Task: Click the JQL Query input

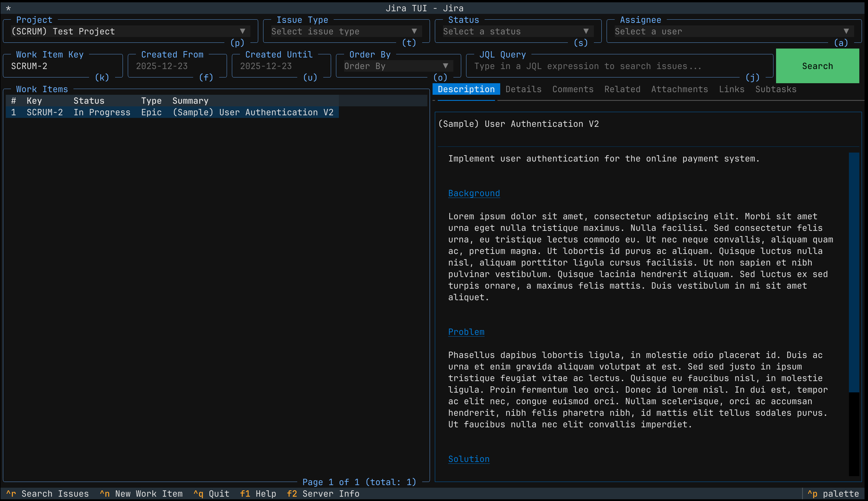Action: coord(619,66)
